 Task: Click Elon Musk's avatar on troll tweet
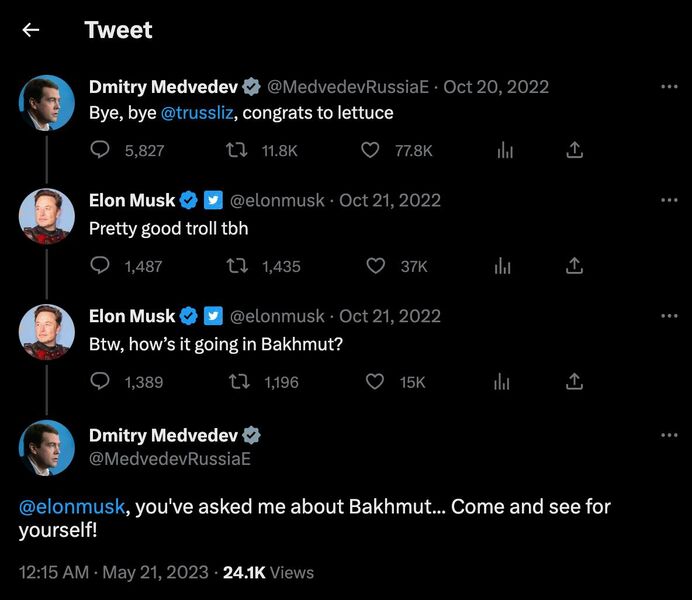pos(47,215)
